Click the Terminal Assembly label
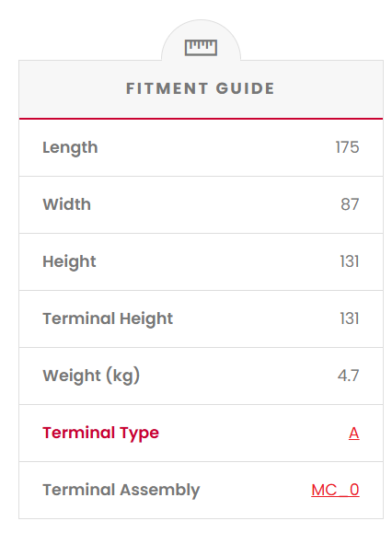392x544 pixels. point(121,491)
